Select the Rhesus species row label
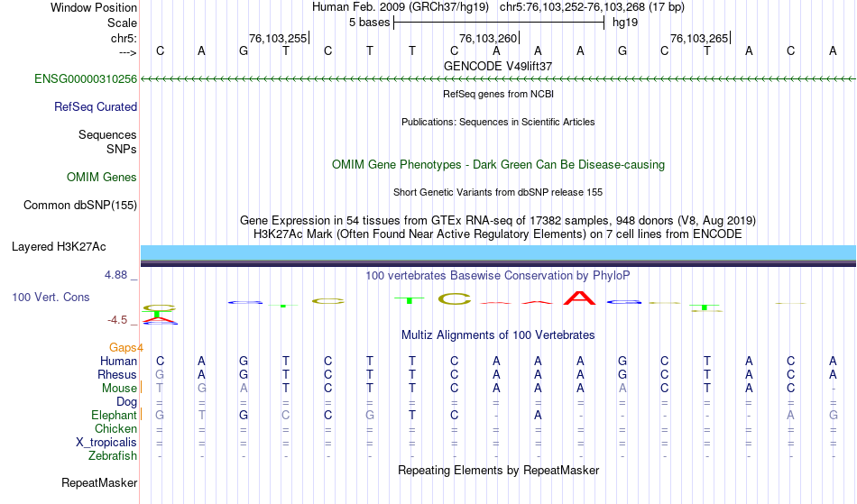 pos(117,375)
